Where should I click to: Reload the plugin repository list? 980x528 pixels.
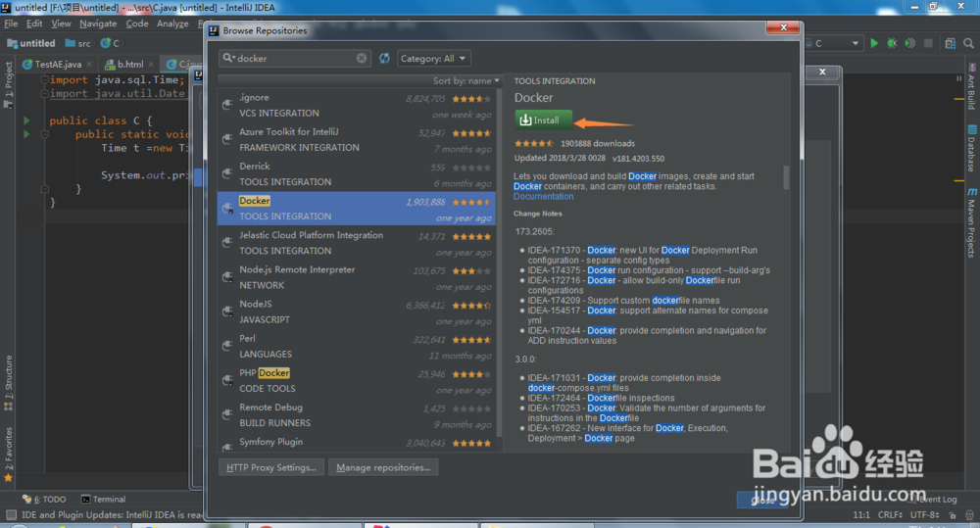pyautogui.click(x=384, y=58)
